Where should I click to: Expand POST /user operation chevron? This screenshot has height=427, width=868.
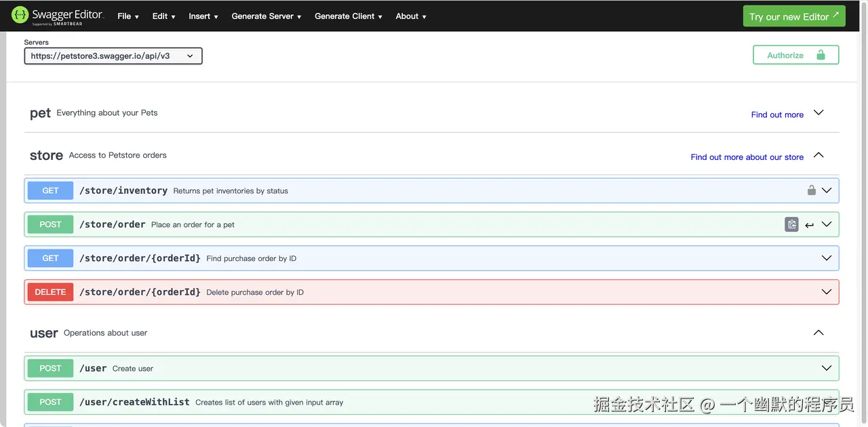coord(827,368)
